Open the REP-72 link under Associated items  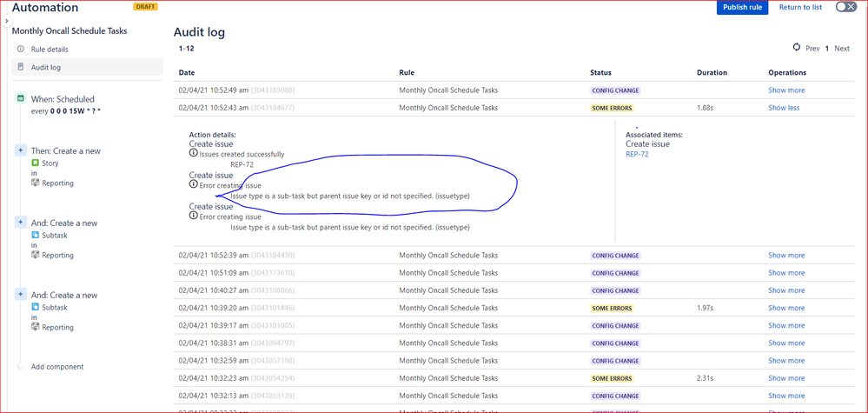pos(637,155)
